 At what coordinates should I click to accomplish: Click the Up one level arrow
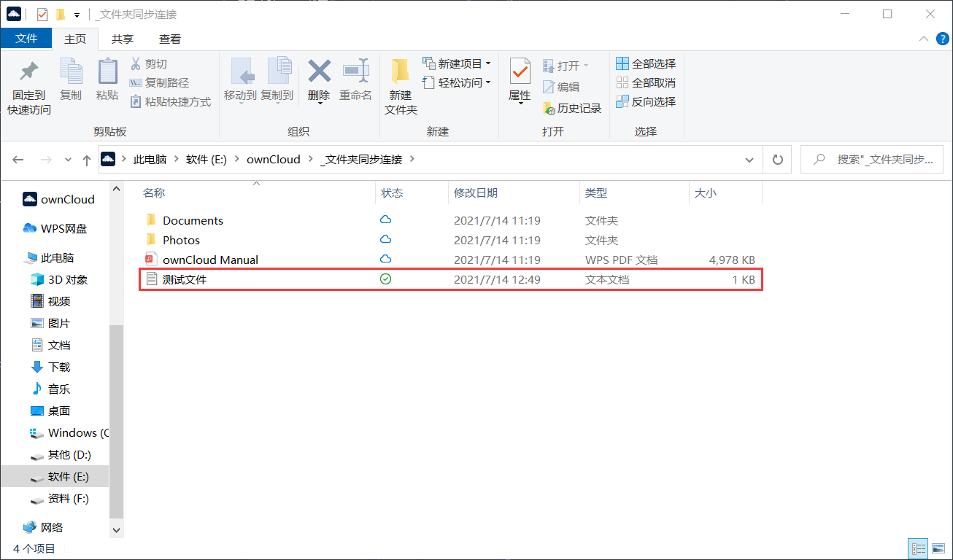(87, 160)
